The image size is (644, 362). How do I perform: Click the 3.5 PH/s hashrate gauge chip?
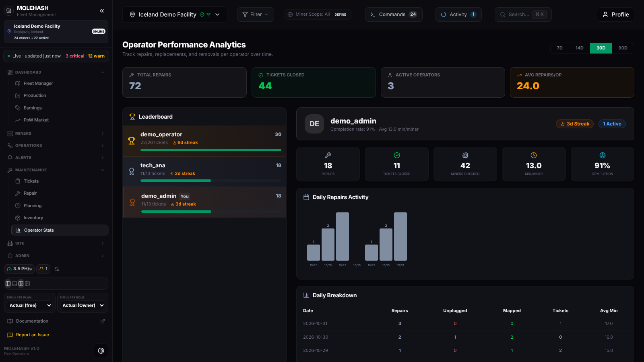[x=19, y=269]
